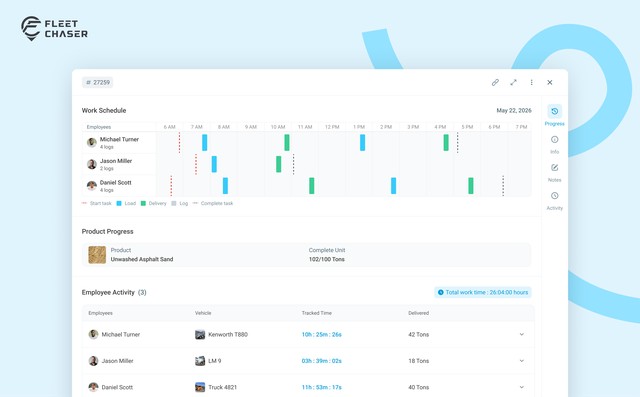Click Jason Miller's red Start task line

click(x=196, y=164)
